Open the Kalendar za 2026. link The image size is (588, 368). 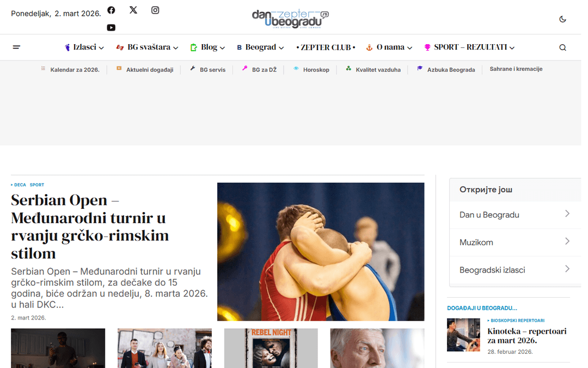(75, 70)
